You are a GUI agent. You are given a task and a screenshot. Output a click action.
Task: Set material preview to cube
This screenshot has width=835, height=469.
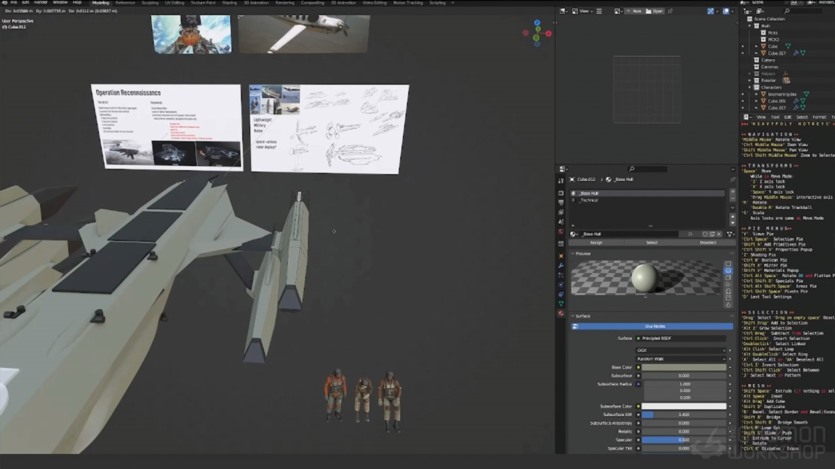point(728,278)
